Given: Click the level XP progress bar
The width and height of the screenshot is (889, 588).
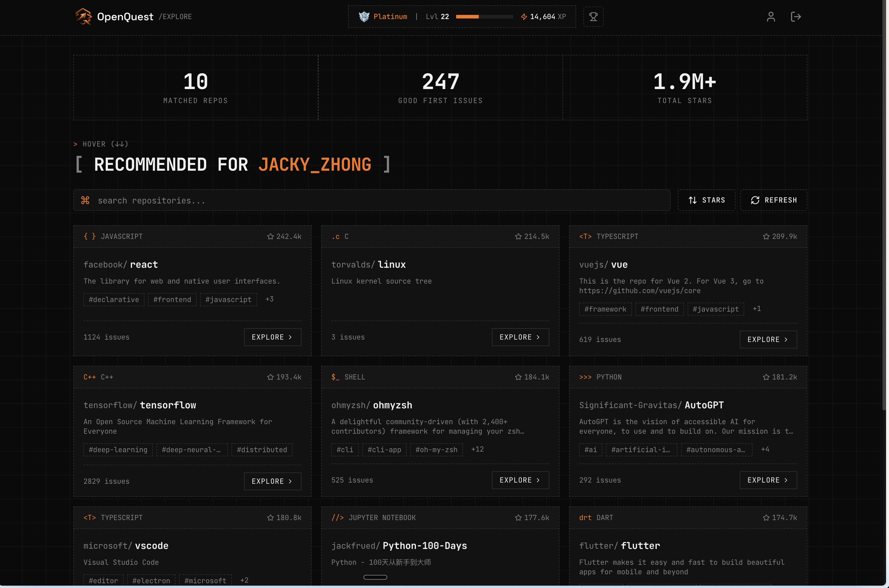Looking at the screenshot, I should 484,16.
